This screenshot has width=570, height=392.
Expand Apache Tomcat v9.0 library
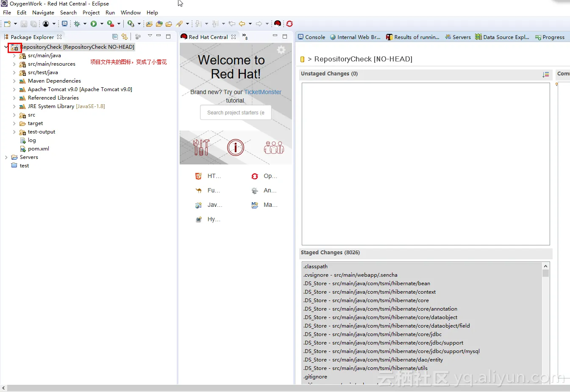click(14, 89)
